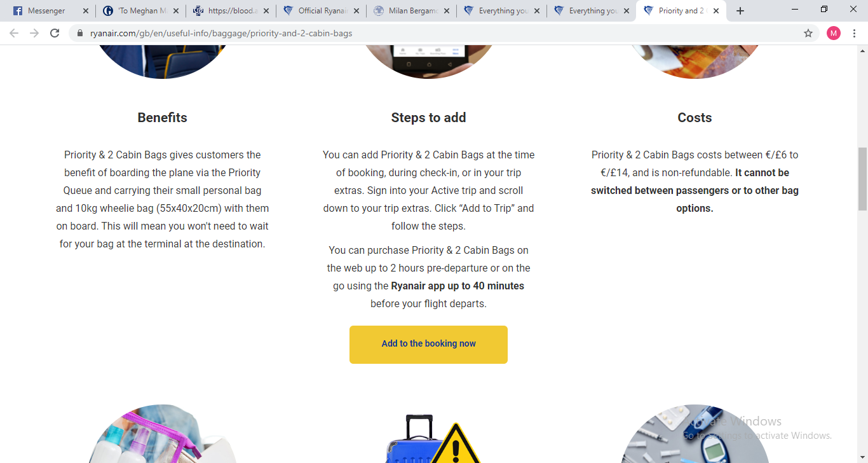Screen dimensions: 868x463
Task: Open a new tab with plus icon
Action: (x=740, y=11)
